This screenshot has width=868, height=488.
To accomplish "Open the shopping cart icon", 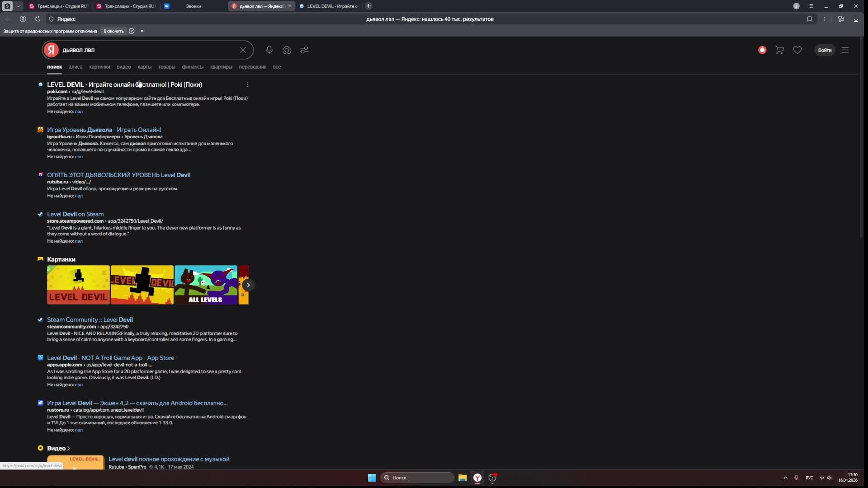I will 779,50.
